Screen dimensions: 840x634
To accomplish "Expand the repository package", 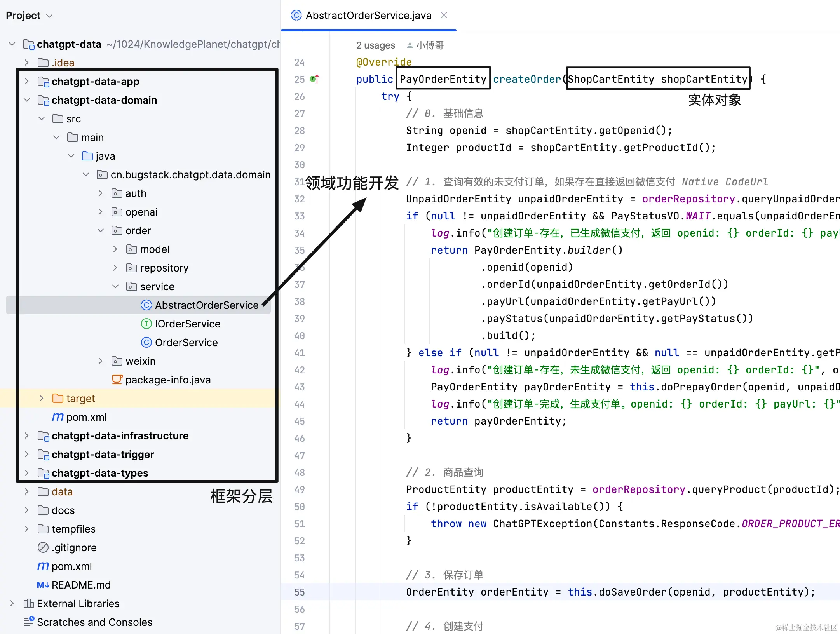I will [115, 268].
